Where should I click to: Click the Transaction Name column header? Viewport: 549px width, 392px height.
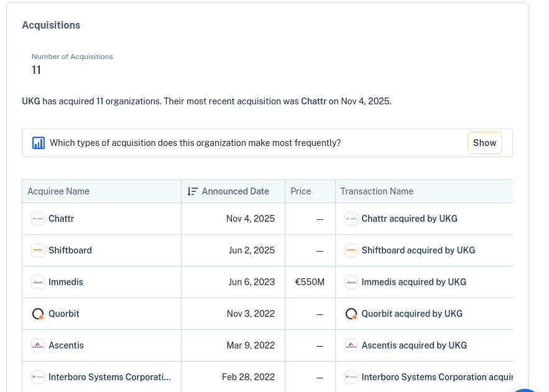click(377, 191)
